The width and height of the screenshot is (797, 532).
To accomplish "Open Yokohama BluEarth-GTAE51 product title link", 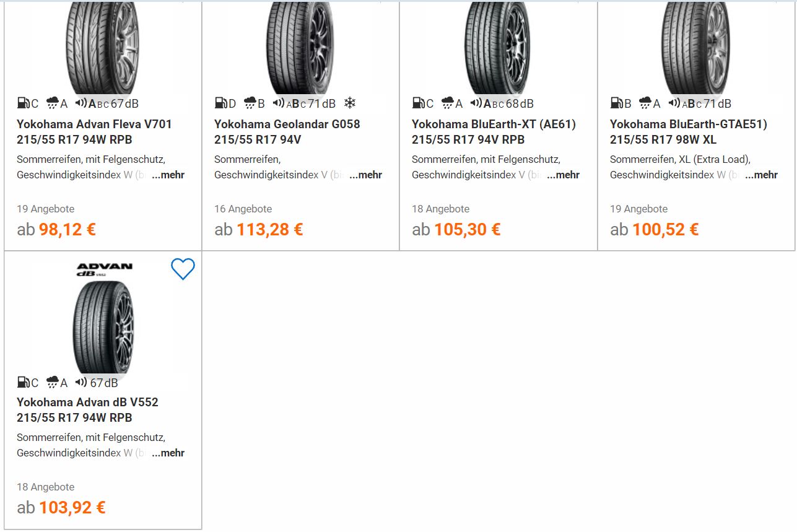I will click(x=688, y=132).
